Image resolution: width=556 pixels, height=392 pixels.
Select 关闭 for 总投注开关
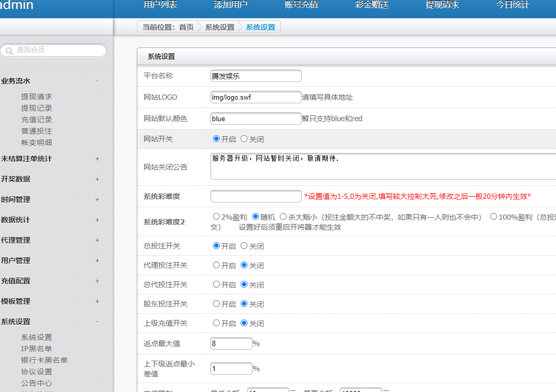[x=244, y=246]
